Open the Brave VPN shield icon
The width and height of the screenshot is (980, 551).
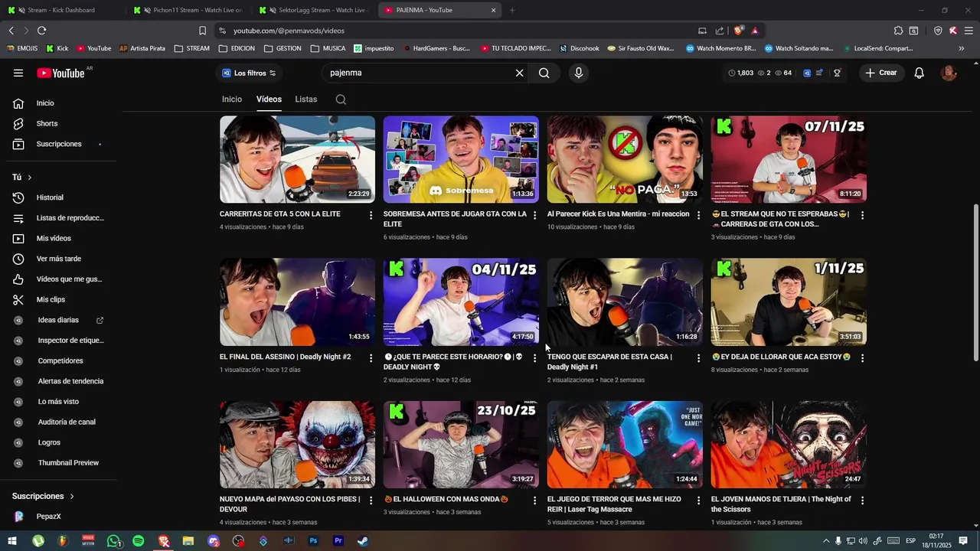click(938, 31)
